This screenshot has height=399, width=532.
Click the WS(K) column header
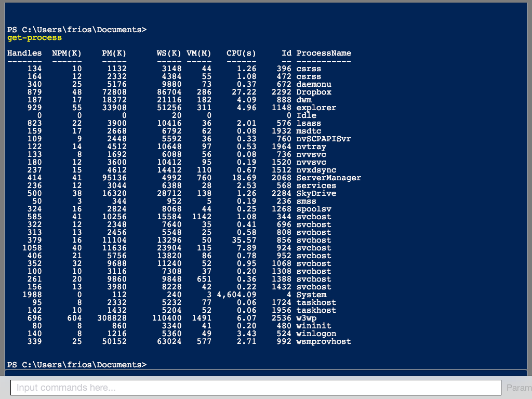pos(169,54)
